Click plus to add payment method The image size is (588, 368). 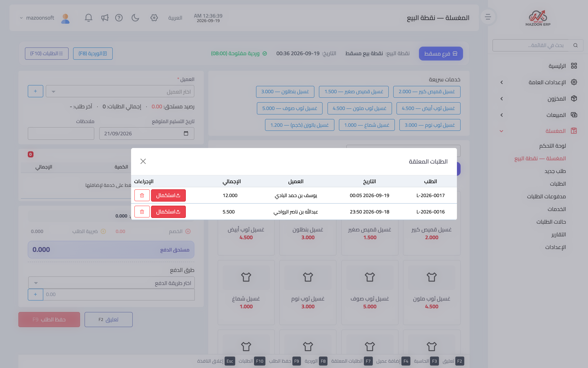click(36, 294)
